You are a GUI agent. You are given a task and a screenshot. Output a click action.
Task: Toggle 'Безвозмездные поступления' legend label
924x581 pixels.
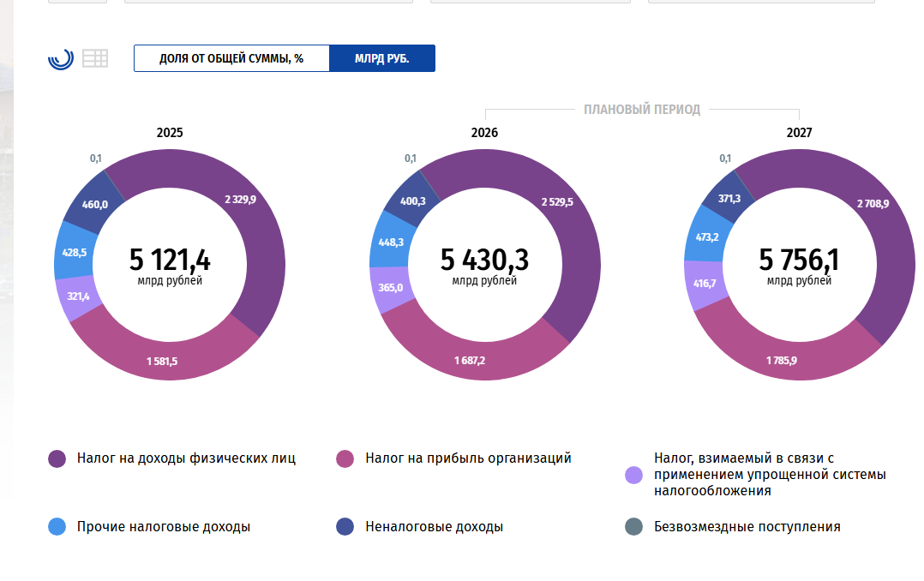[747, 527]
